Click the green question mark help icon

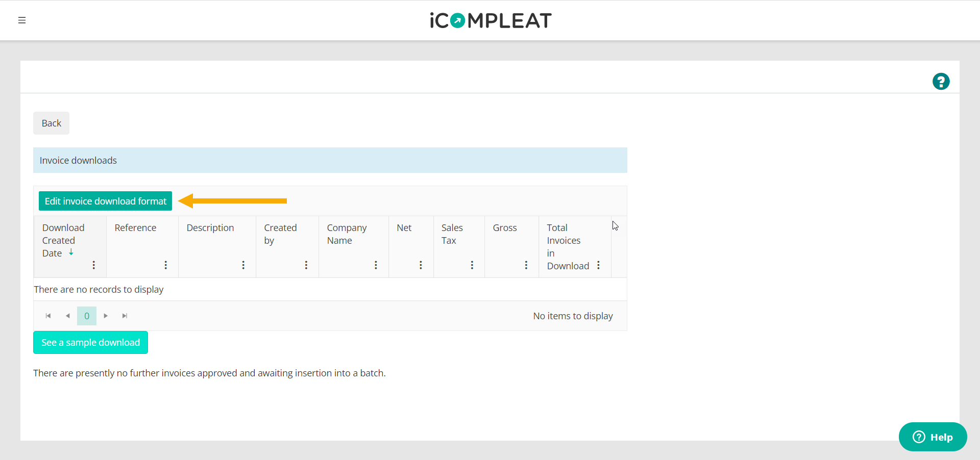click(x=941, y=81)
